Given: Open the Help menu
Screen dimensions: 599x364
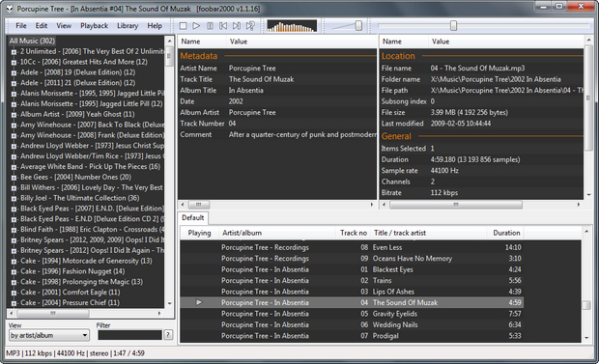Looking at the screenshot, I should pos(155,26).
